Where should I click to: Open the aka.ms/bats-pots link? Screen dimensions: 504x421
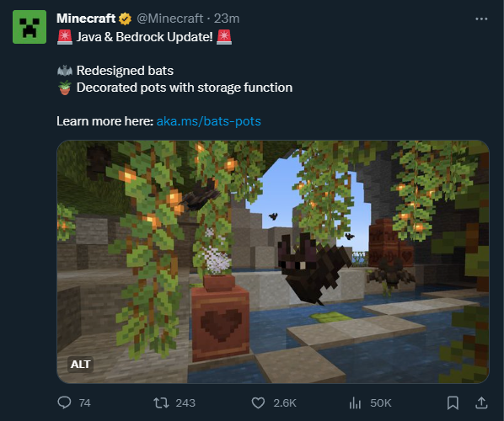(x=209, y=121)
